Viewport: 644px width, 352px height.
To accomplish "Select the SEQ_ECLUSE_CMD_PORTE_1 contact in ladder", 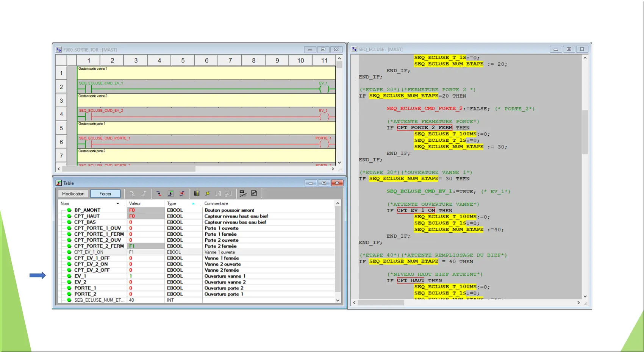I will click(88, 144).
